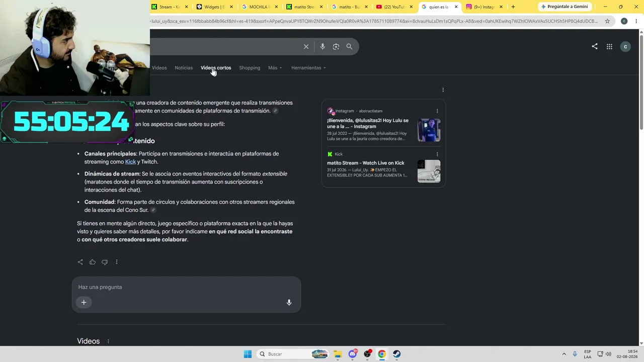
Task: Click the 'Dinámicas de stream' bullet text
Action: coord(186,182)
